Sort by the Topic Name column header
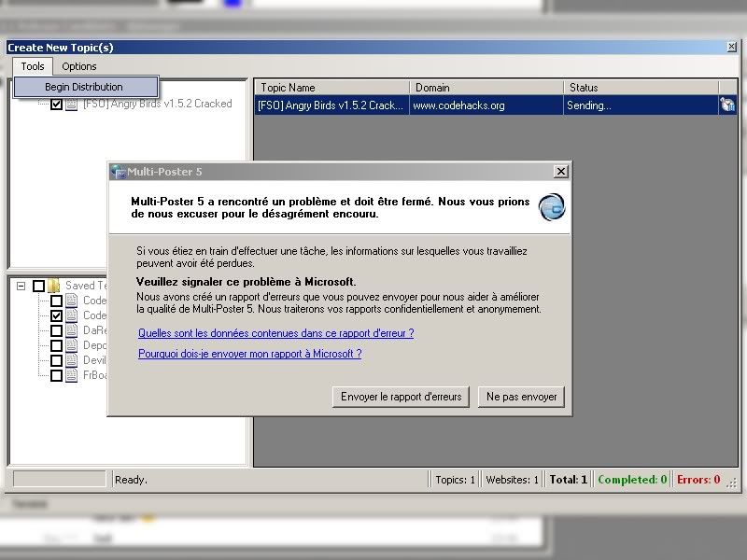 point(332,88)
